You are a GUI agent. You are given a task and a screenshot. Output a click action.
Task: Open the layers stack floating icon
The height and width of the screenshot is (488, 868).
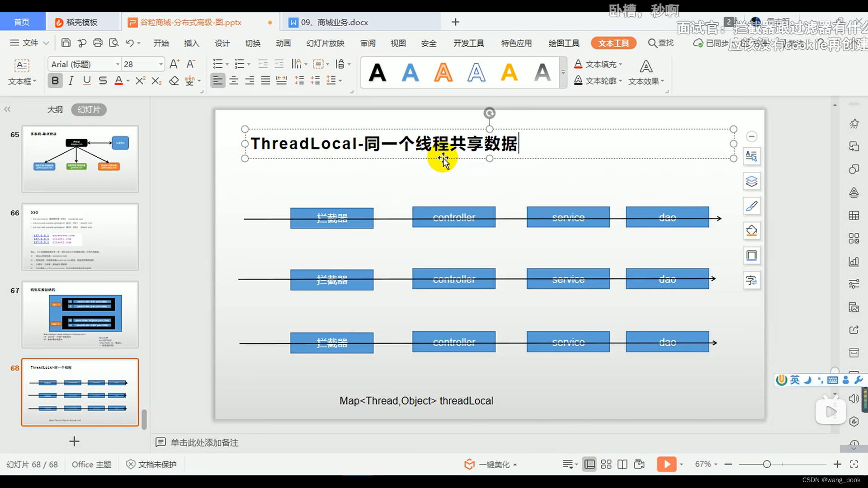(751, 181)
